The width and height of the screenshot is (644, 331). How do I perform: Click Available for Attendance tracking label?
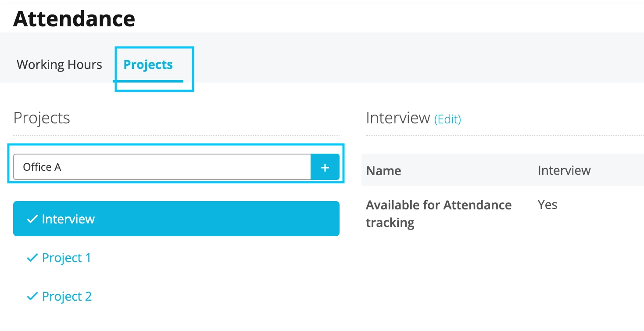click(439, 214)
